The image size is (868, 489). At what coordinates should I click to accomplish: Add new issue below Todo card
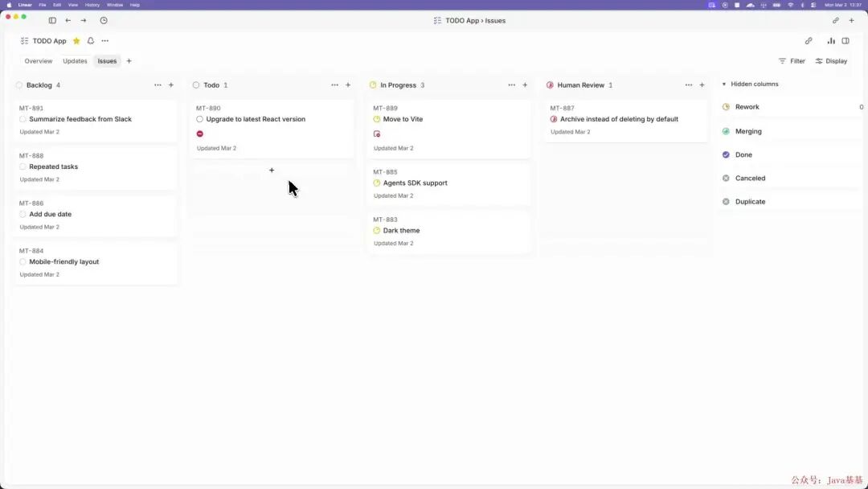coord(272,170)
